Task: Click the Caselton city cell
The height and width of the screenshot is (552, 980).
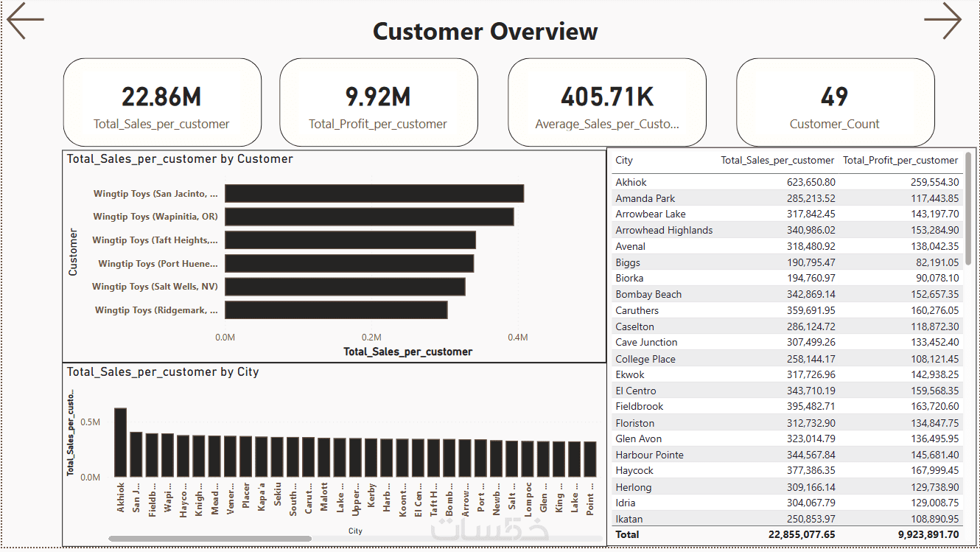Action: [635, 326]
